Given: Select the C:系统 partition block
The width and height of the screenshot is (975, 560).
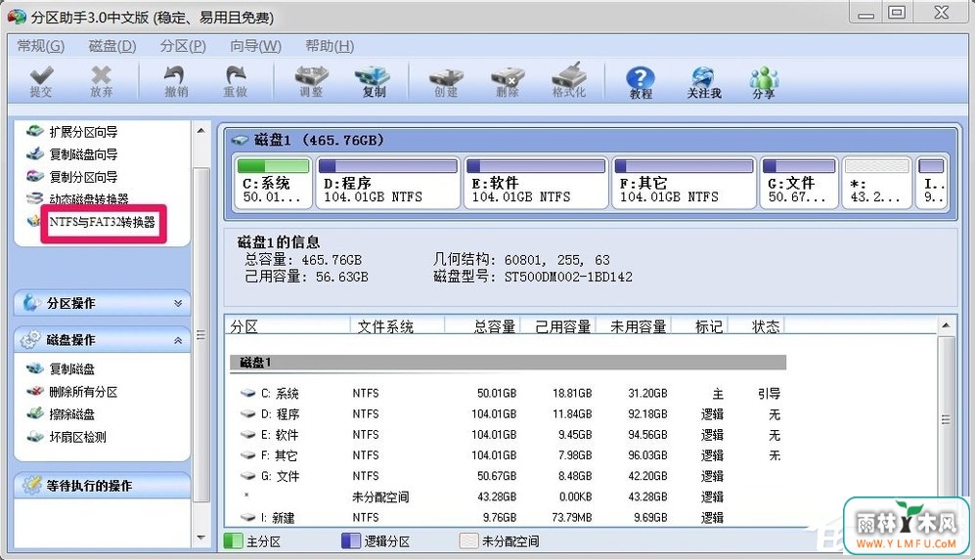Looking at the screenshot, I should tap(273, 182).
